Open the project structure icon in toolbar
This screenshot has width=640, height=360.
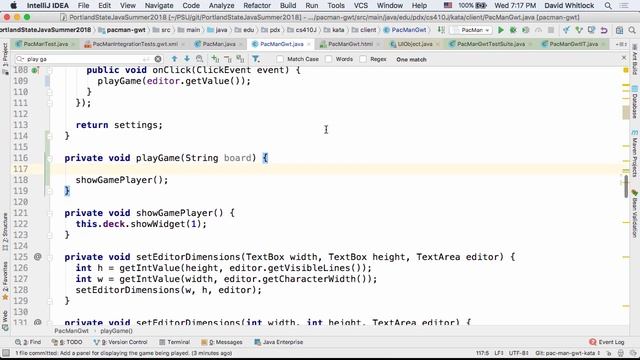620,30
